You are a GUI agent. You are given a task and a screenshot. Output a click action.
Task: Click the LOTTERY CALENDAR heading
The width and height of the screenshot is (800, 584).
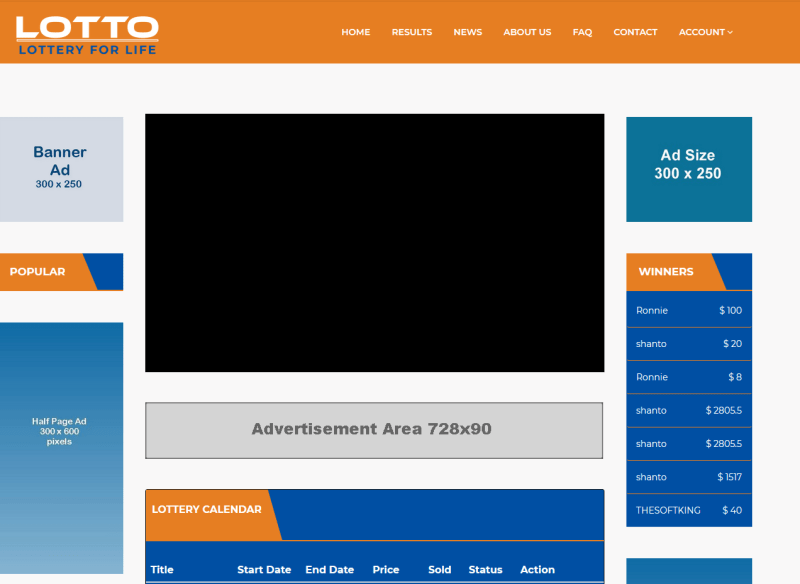207,510
